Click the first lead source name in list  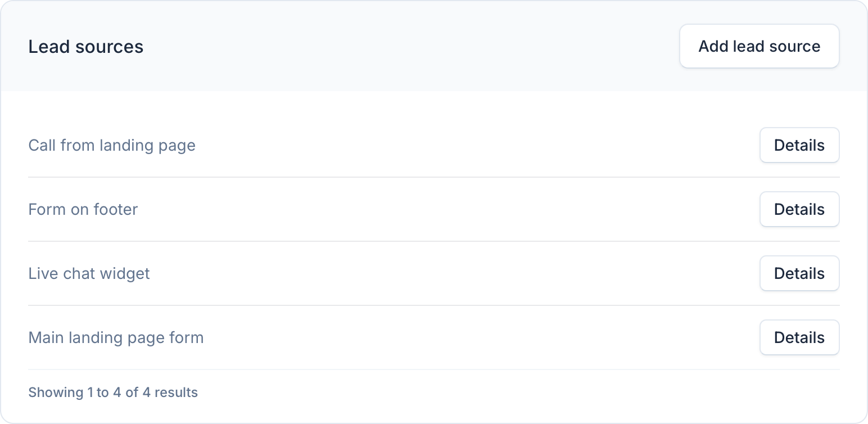pyautogui.click(x=112, y=145)
